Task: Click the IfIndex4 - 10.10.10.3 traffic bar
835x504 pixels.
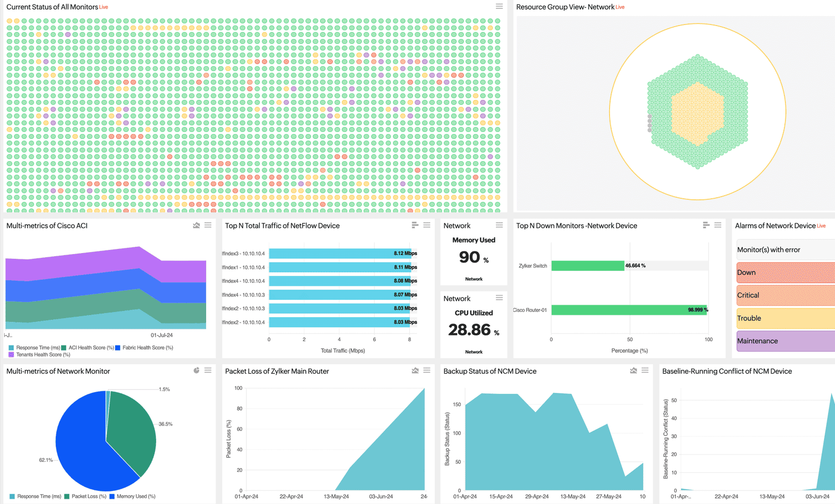Action: click(340, 295)
